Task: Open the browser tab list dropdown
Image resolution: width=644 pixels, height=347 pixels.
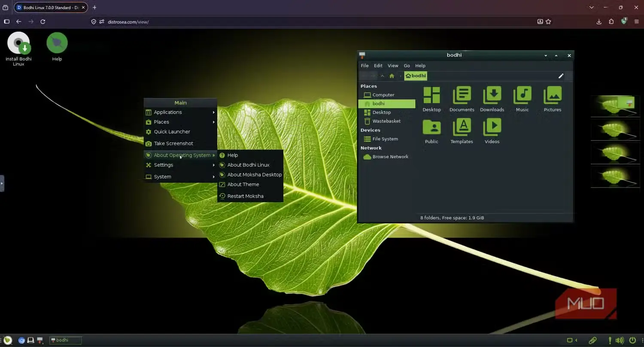Action: point(591,7)
